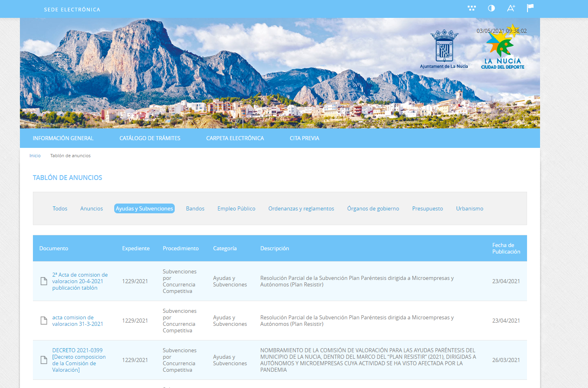Increase font size with A+ icon
This screenshot has height=388, width=588.
[511, 8]
